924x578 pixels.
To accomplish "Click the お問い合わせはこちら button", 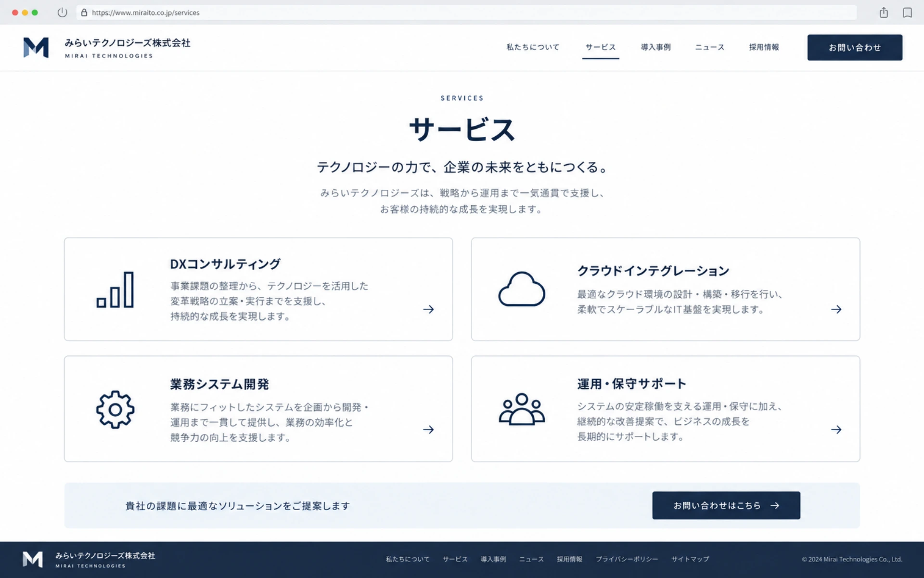I will click(x=726, y=505).
